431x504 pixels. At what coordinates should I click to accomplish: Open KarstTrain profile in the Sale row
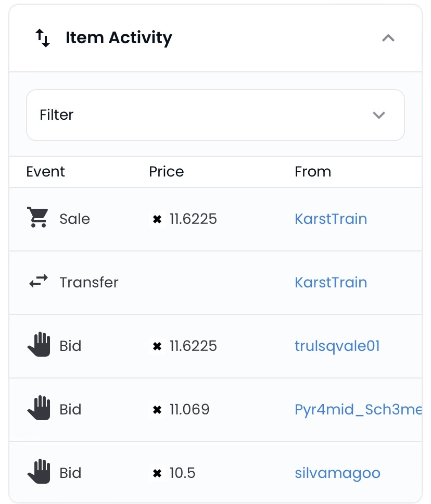331,219
